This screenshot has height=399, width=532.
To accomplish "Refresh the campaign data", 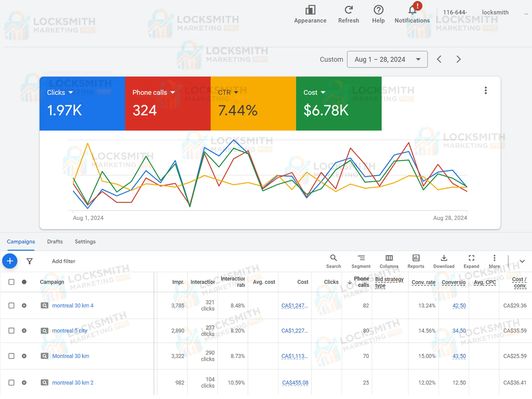I will coord(348,11).
